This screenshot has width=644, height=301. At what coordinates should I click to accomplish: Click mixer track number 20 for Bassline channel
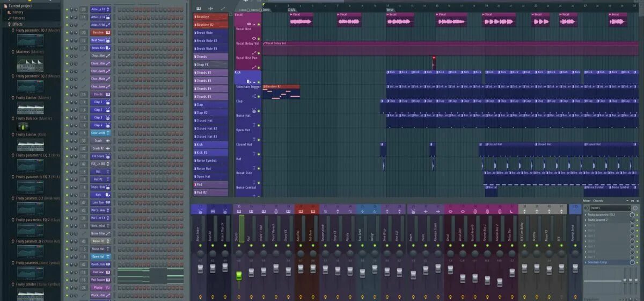[x=84, y=32]
